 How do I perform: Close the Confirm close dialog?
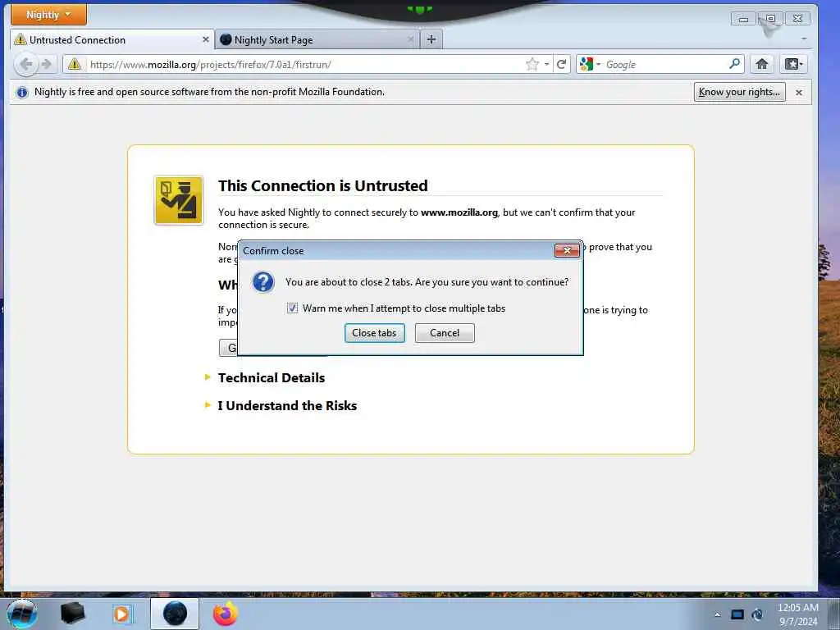tap(568, 250)
